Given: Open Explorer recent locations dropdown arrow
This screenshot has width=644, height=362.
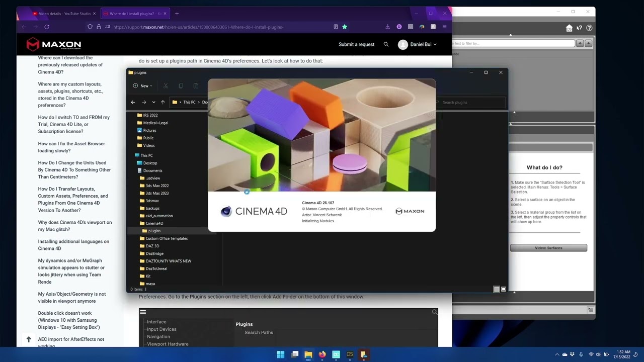Looking at the screenshot, I should (x=153, y=102).
